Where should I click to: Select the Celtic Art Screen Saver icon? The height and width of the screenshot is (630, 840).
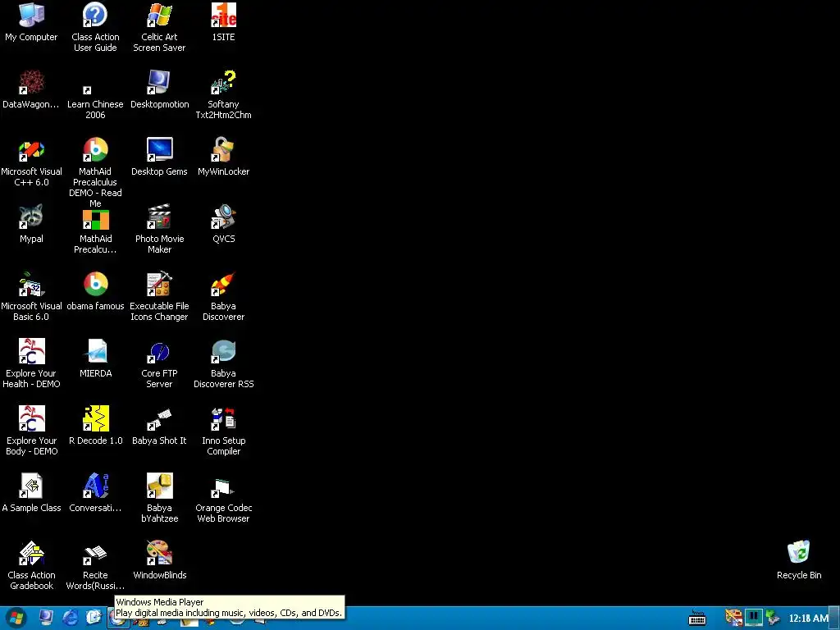(x=159, y=15)
